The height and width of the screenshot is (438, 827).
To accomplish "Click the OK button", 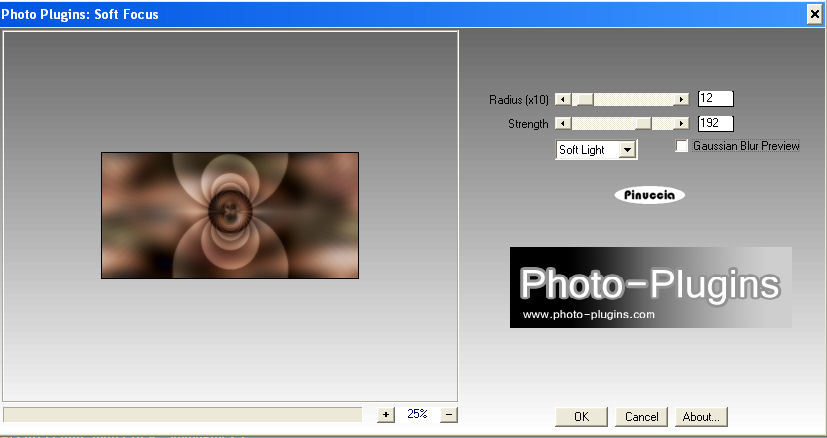I will pyautogui.click(x=581, y=417).
